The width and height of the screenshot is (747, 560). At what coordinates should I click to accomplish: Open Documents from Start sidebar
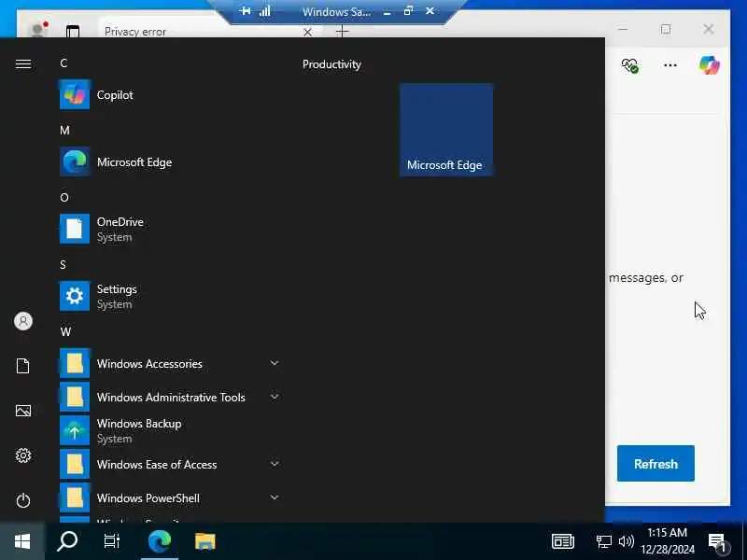point(22,366)
